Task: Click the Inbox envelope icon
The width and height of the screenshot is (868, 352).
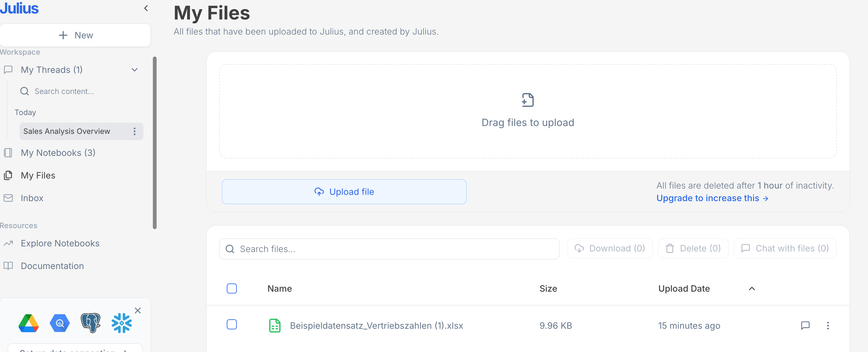Action: (8, 198)
